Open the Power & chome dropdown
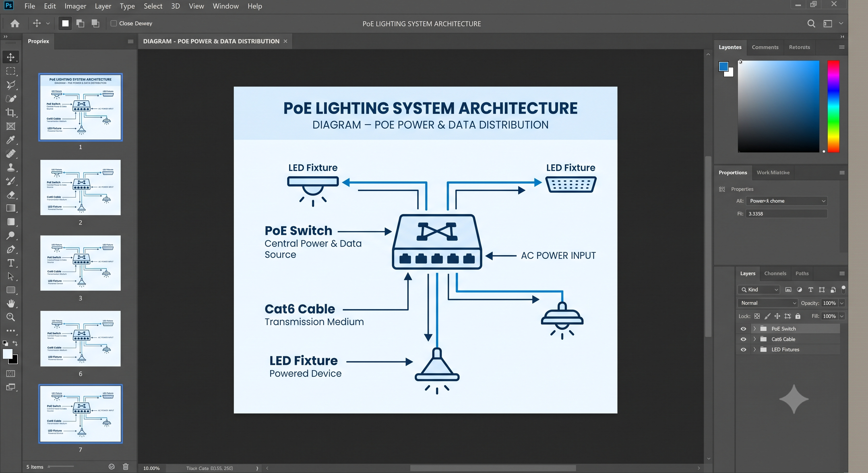Image resolution: width=868 pixels, height=473 pixels. (787, 201)
